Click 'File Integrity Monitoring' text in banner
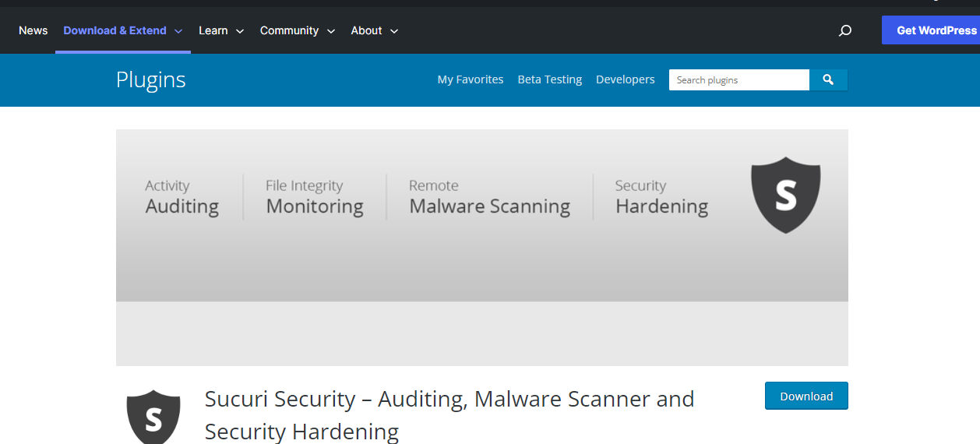 [315, 197]
